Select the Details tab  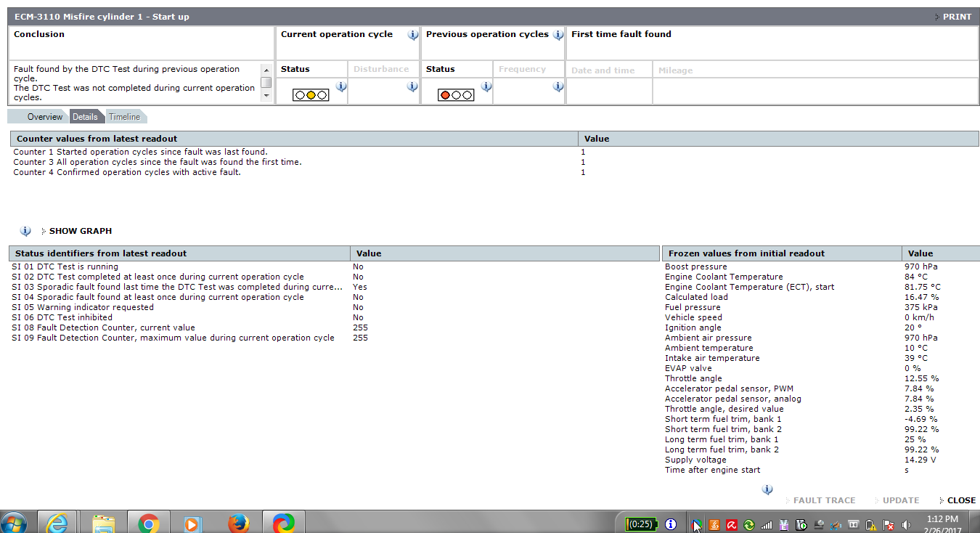coord(85,117)
